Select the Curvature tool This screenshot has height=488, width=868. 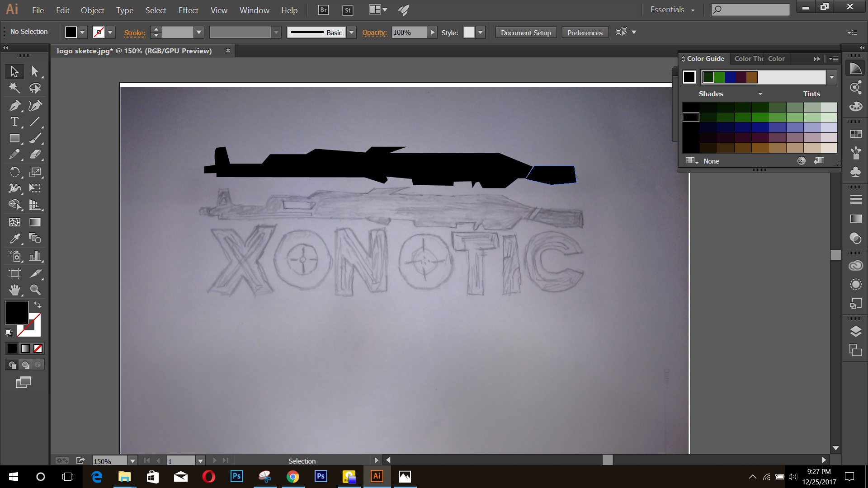coord(35,106)
